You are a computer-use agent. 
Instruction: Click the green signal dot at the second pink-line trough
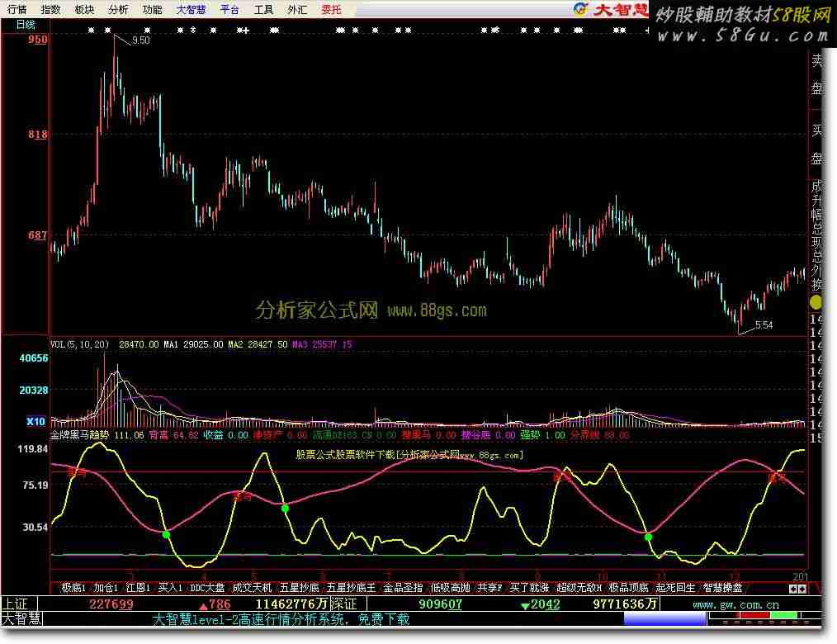point(285,508)
